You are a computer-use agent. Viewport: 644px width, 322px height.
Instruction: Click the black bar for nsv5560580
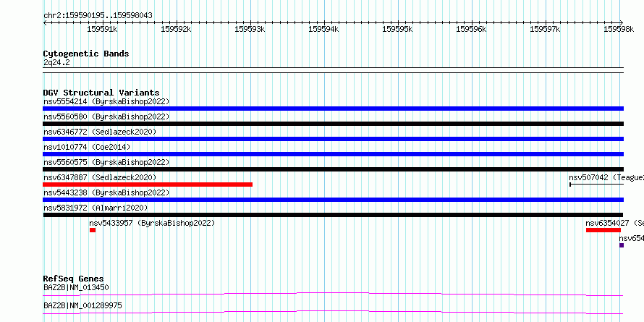[333, 124]
